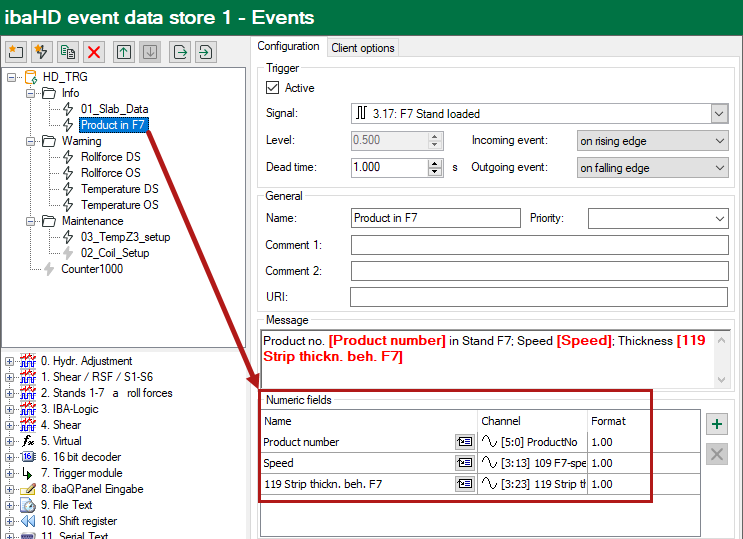Image resolution: width=743 pixels, height=539 pixels.
Task: Collapse the Warning folder in tree
Action: coord(32,141)
